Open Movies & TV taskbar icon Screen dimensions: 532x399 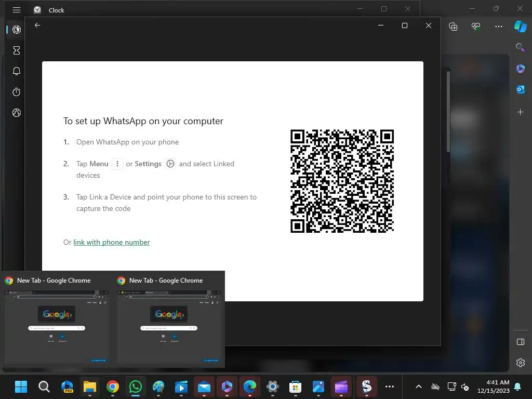coord(181,387)
